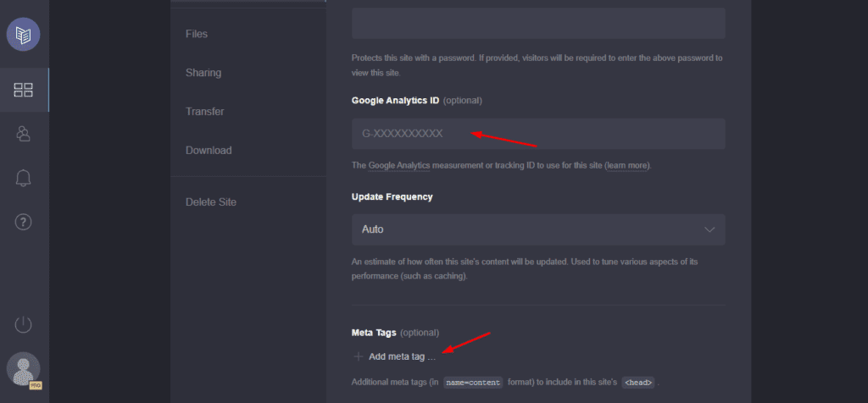Click the PRO badge on the avatar
868x403 pixels.
click(x=36, y=385)
